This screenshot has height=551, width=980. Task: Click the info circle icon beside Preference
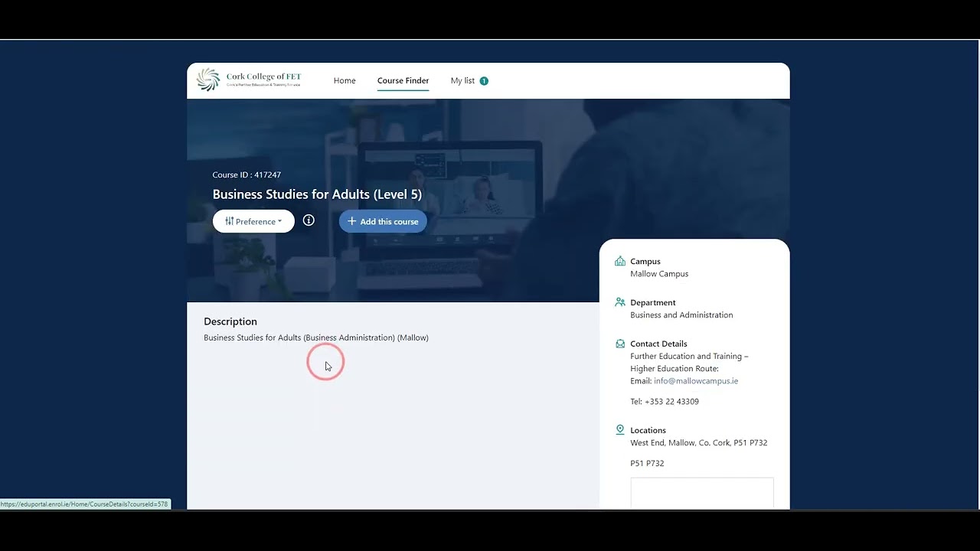[309, 220]
